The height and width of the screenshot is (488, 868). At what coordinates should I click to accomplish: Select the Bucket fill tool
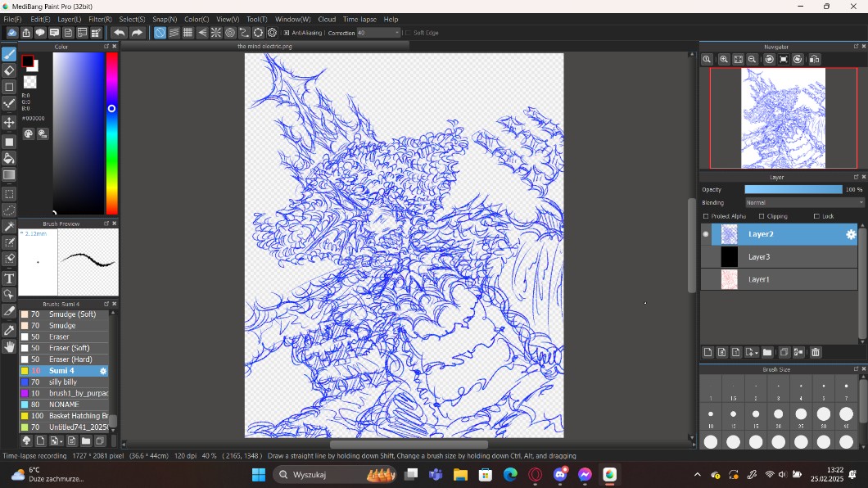click(x=9, y=158)
